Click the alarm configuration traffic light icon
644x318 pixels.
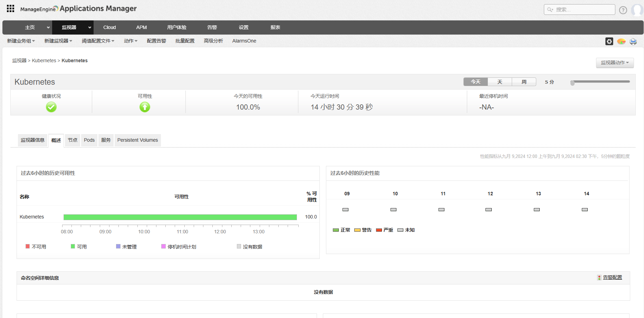599,278
